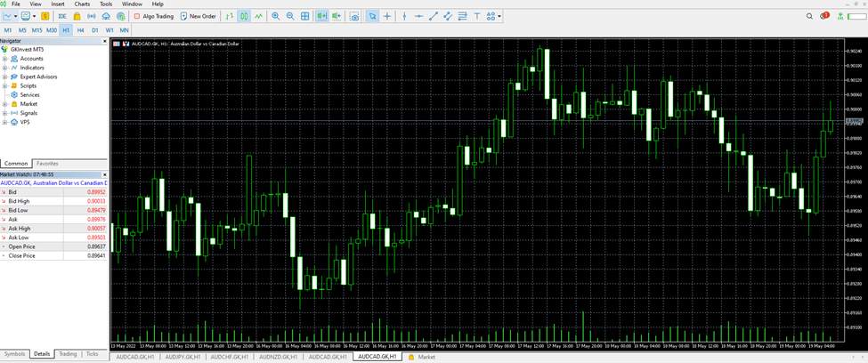Switch chart to line chart style

258,16
